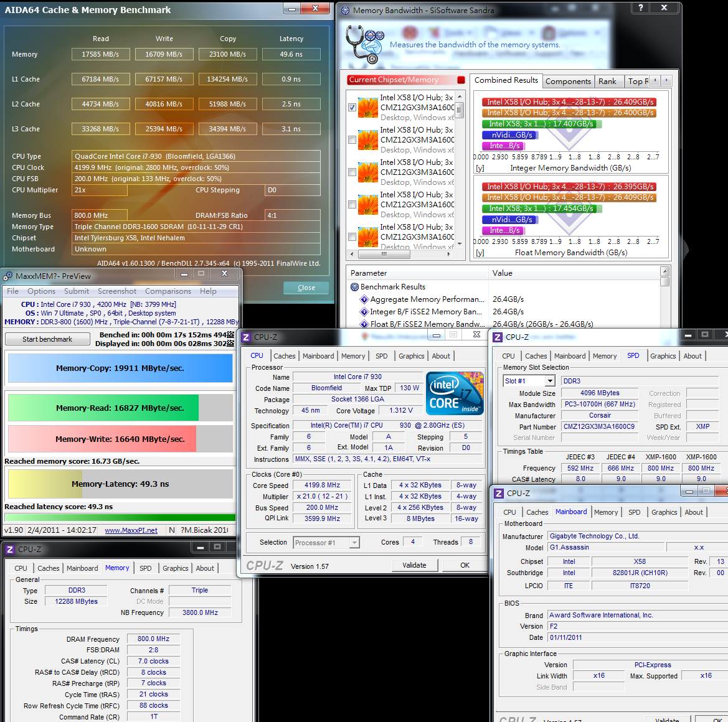728x722 pixels.
Task: Click Memory-Latency 49.3 ns bar in MaxxMEM
Action: (x=120, y=484)
